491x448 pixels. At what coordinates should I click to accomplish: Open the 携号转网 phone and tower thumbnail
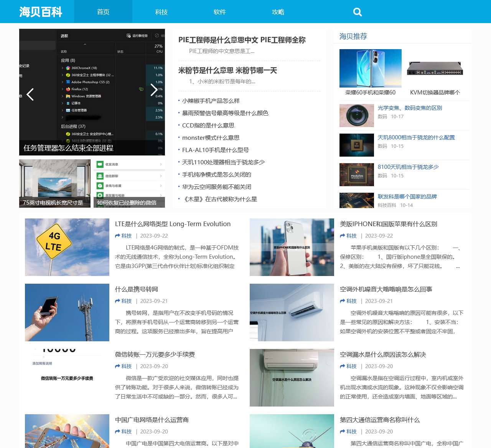[x=67, y=312]
